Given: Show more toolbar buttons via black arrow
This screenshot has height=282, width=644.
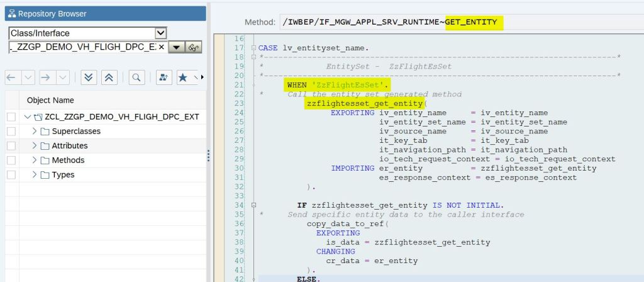Looking at the screenshot, I should point(202,77).
